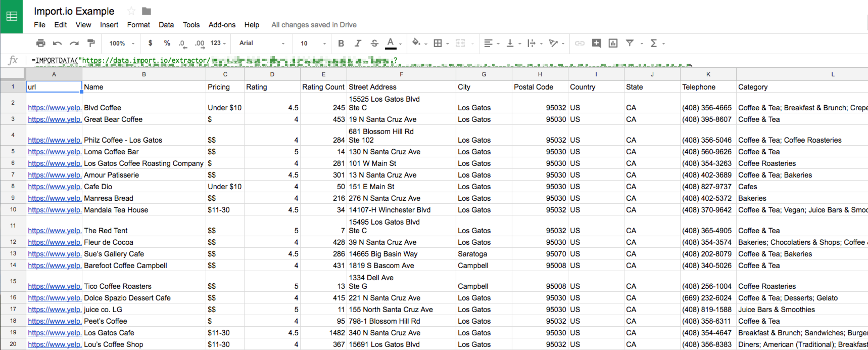
Task: Format cells as currency
Action: click(x=150, y=43)
